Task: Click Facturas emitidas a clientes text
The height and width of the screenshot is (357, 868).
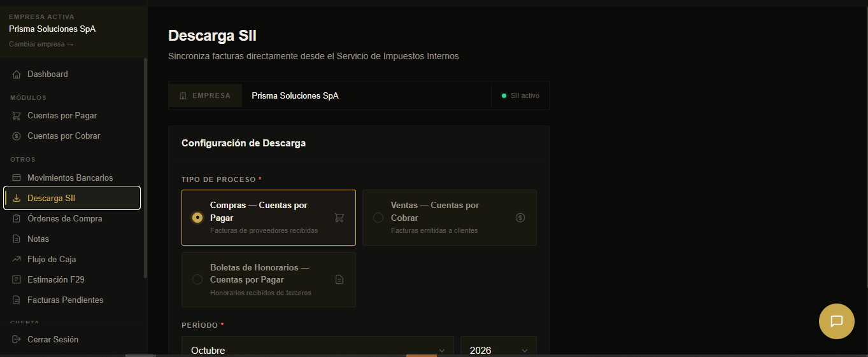Action: tap(434, 230)
